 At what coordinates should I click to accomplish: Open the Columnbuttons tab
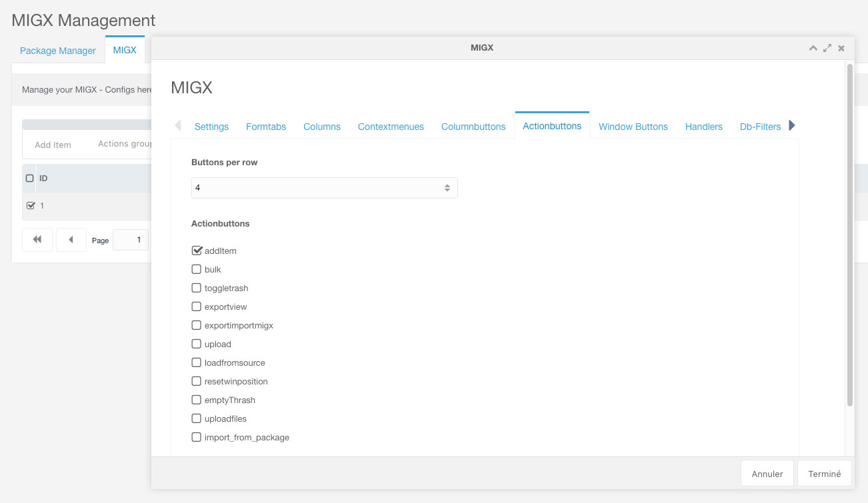pos(473,127)
